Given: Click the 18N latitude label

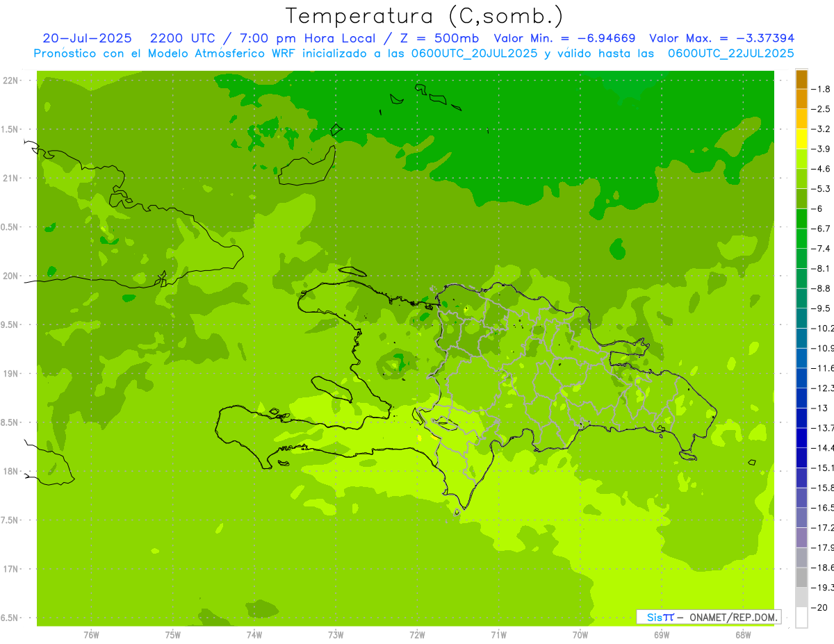Looking at the screenshot, I should pos(10,472).
